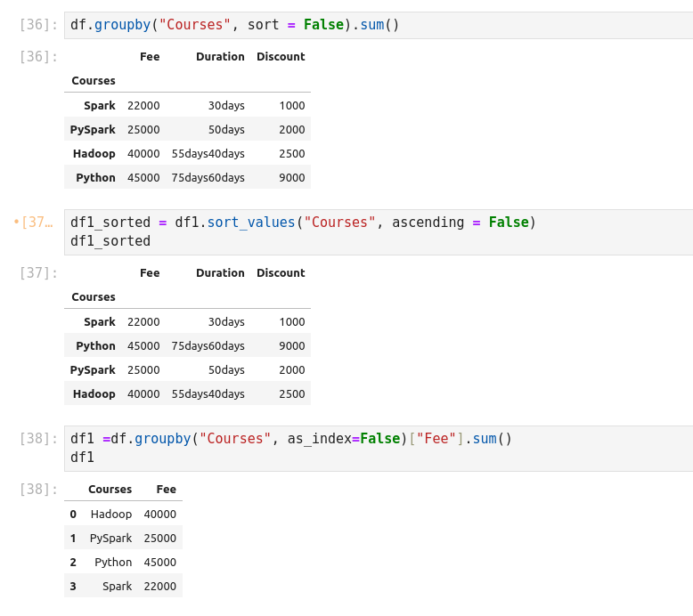This screenshot has height=616, width=693.
Task: Click the 45000 fee value in output 38
Action: pyautogui.click(x=160, y=563)
